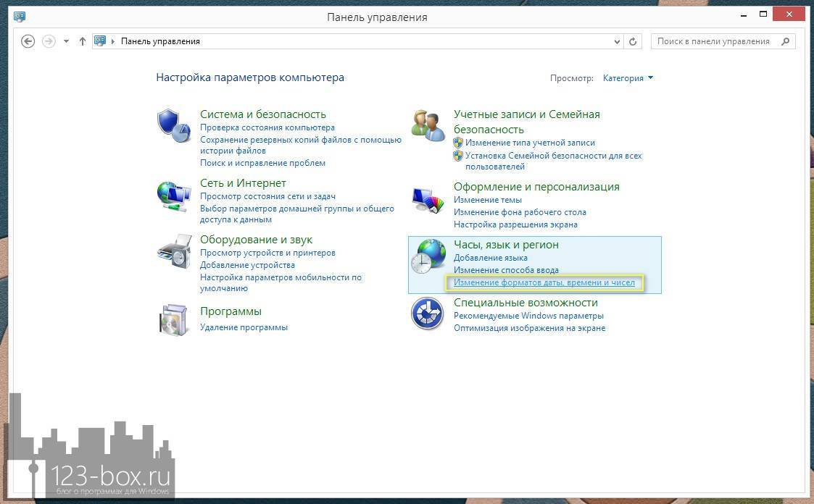Click Изменение темы link

click(488, 200)
